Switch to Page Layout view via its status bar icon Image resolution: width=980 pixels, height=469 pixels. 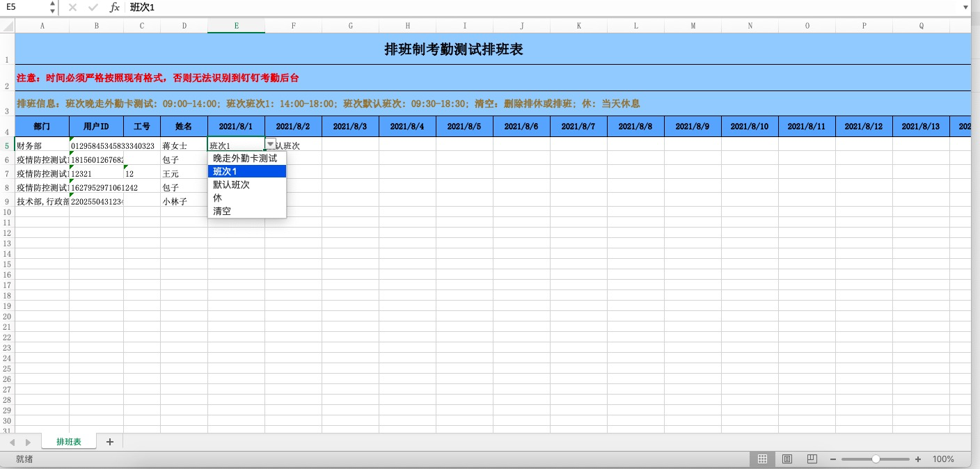click(787, 459)
